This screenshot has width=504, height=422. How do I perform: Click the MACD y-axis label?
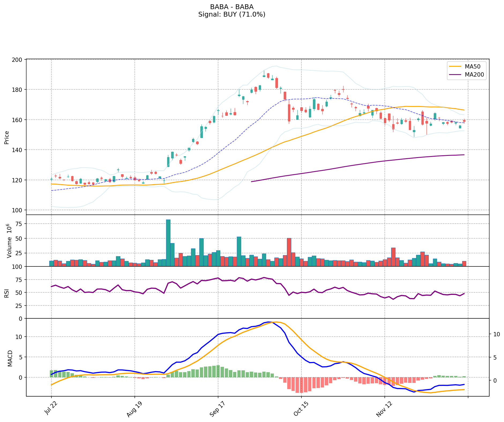10,358
